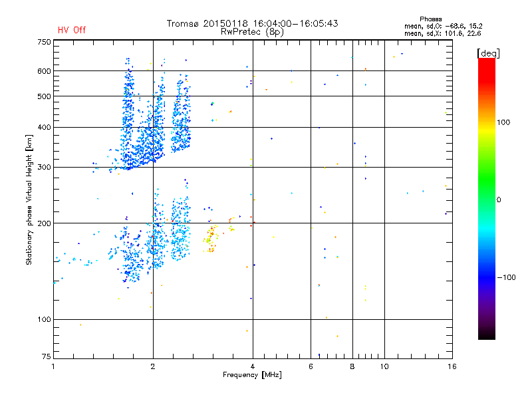Screen dimensions: 532x399
Task: Click the '0' colorbar tick label
Action: pos(499,200)
